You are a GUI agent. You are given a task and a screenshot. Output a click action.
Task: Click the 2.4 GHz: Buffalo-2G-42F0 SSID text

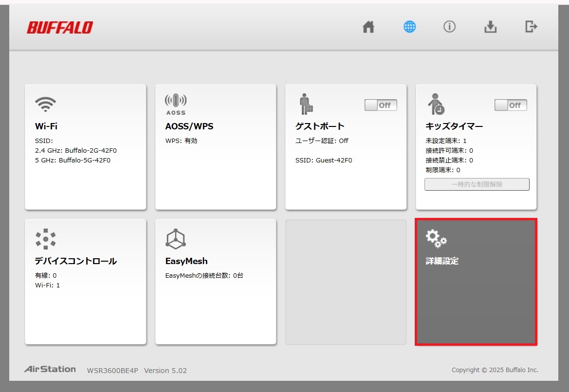[76, 150]
